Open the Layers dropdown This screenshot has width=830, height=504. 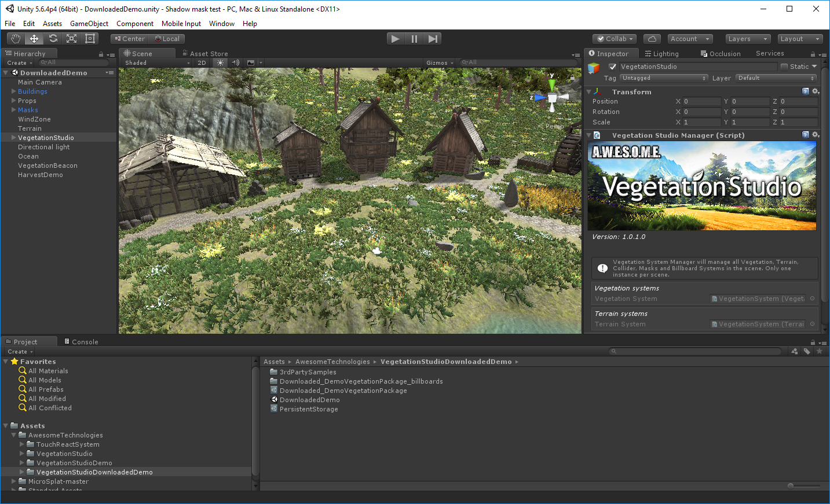pos(748,39)
